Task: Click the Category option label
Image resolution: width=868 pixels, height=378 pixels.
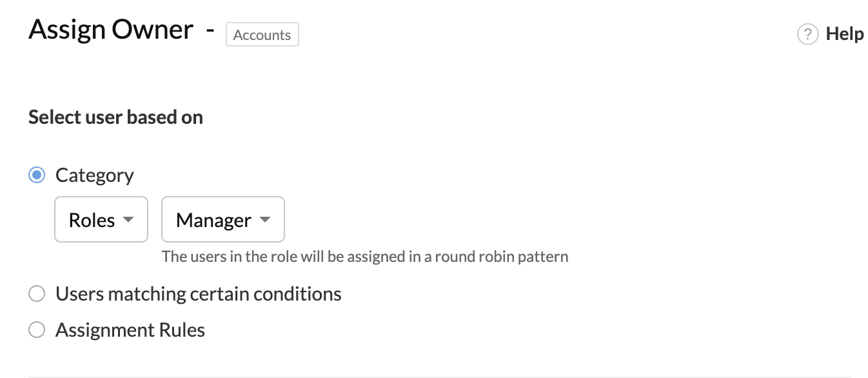Action: 95,175
